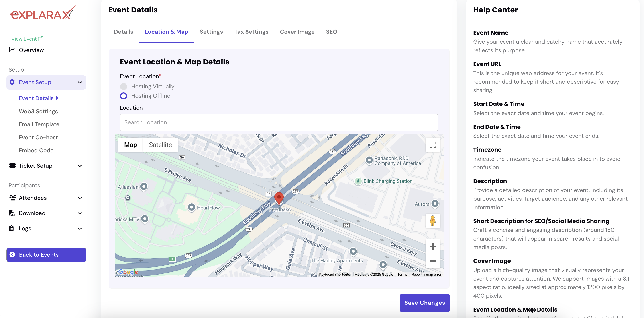Click the Search Location input field
The height and width of the screenshot is (318, 644).
pos(279,122)
